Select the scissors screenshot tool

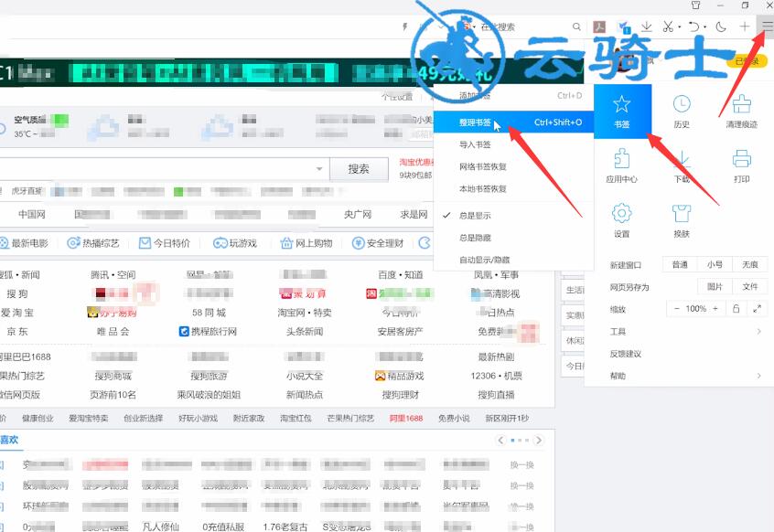pyautogui.click(x=668, y=27)
